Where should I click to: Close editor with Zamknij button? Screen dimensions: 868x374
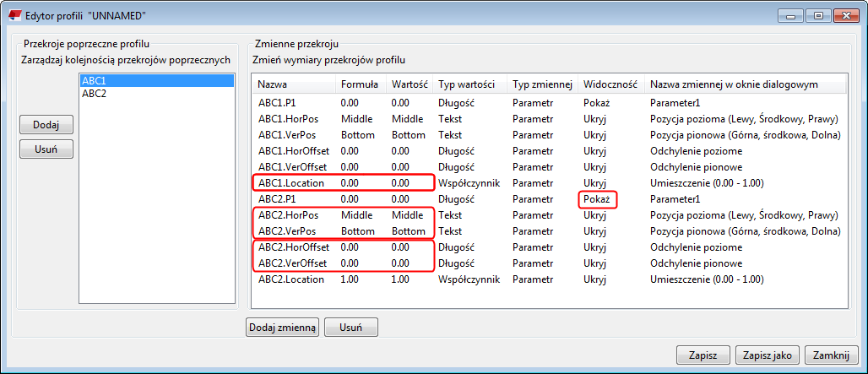832,355
